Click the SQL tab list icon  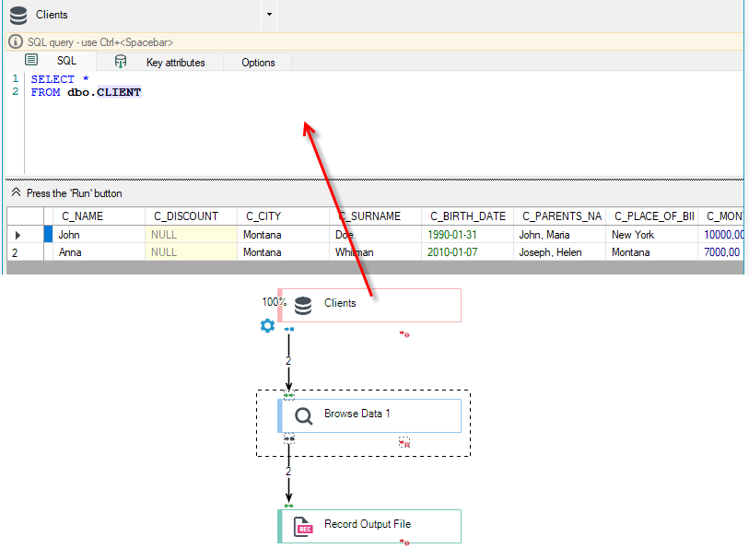(31, 60)
